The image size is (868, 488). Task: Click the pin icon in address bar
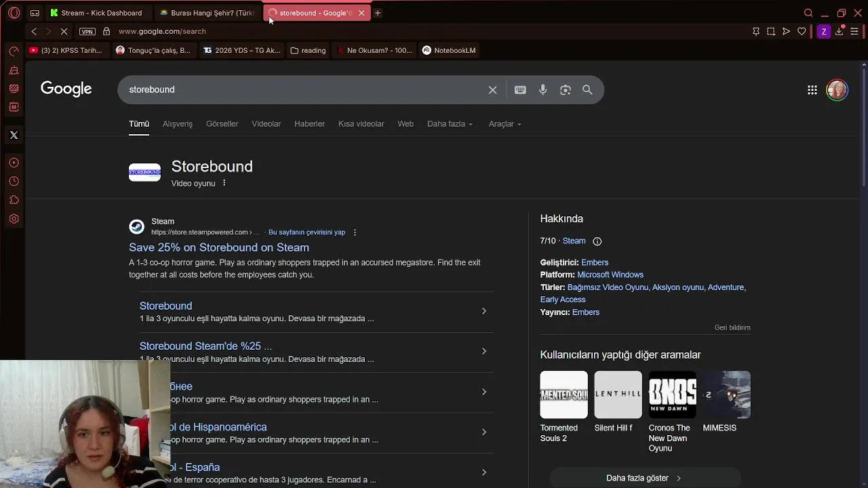(x=756, y=31)
